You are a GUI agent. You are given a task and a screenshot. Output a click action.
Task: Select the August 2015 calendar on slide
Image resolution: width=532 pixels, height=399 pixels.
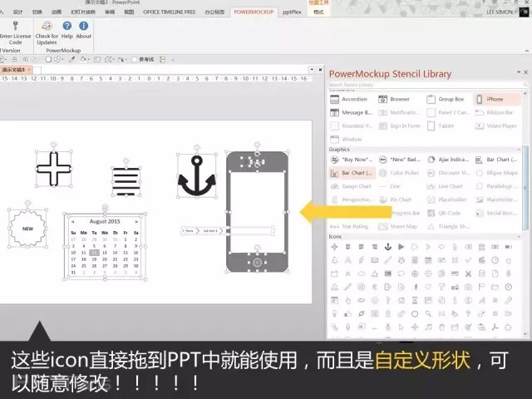pyautogui.click(x=103, y=246)
